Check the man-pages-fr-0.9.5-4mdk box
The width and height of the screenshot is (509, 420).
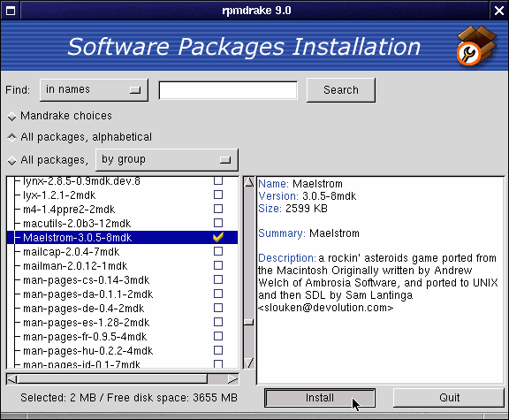(x=218, y=336)
